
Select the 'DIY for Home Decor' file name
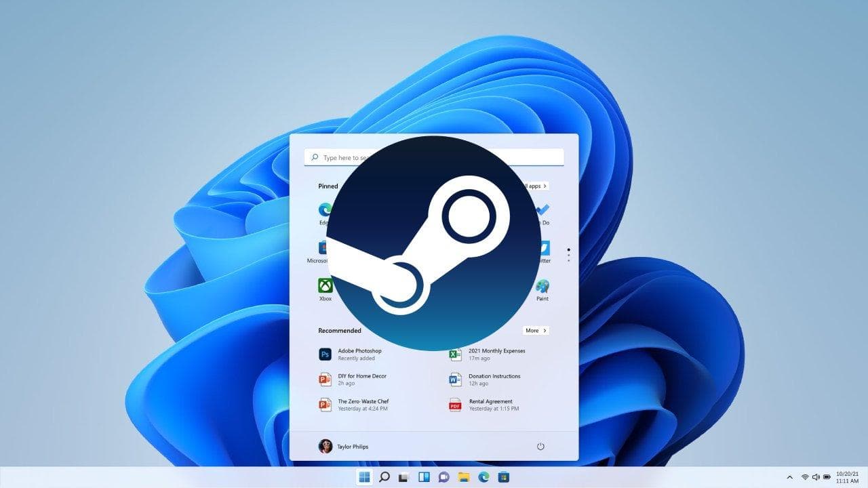pyautogui.click(x=362, y=376)
